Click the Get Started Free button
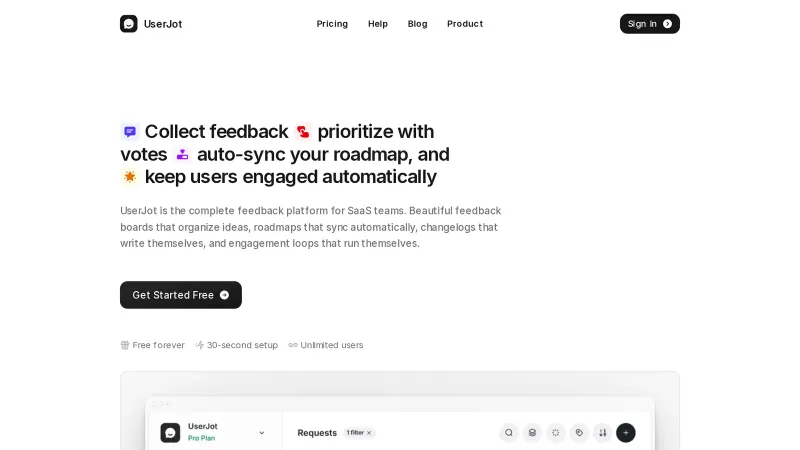The image size is (800, 450). click(181, 295)
